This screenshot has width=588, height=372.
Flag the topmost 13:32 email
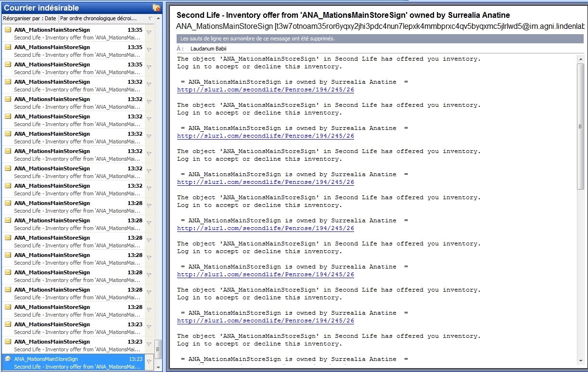(x=149, y=85)
